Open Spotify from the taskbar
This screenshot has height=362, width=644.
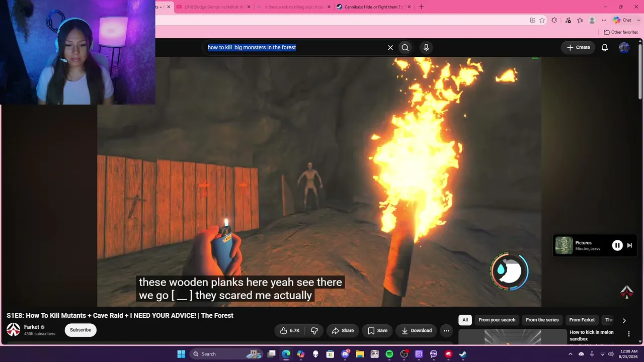389,354
